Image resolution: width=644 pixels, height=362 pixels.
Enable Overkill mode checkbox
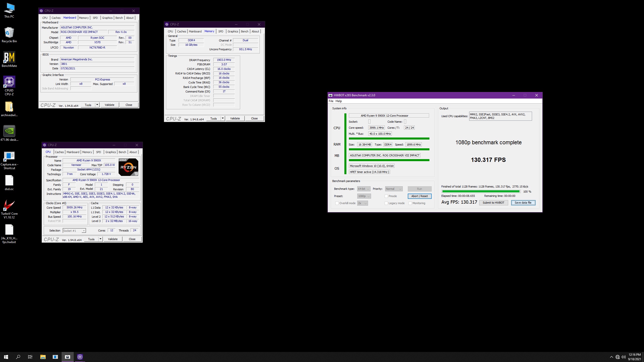337,203
